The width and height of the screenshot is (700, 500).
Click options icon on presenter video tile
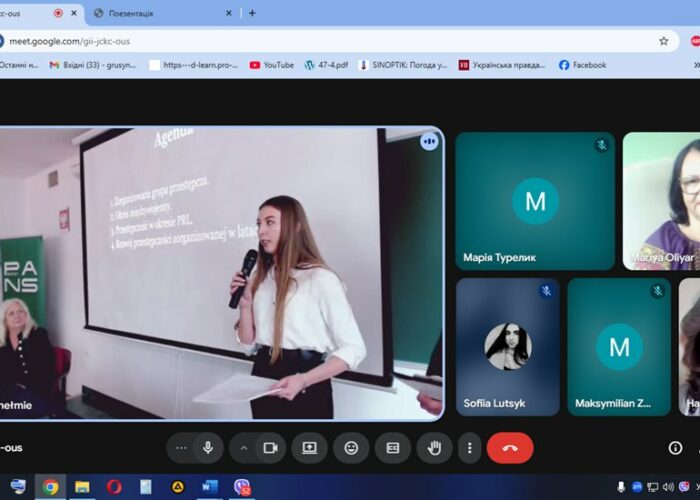(x=430, y=141)
